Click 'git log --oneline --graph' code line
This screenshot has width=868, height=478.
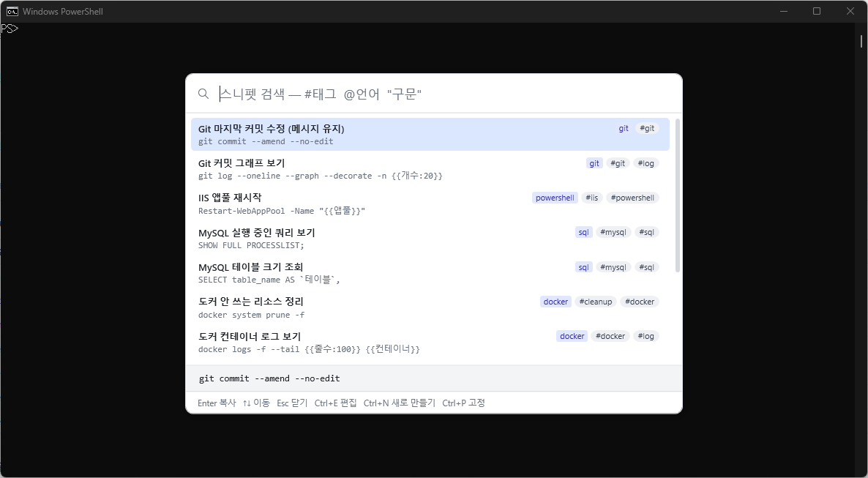click(x=321, y=176)
